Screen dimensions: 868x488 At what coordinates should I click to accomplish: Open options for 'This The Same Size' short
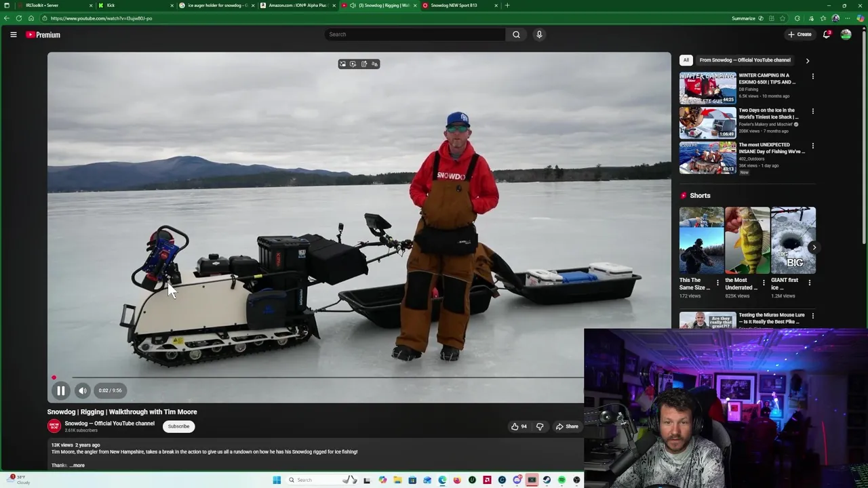(x=717, y=283)
